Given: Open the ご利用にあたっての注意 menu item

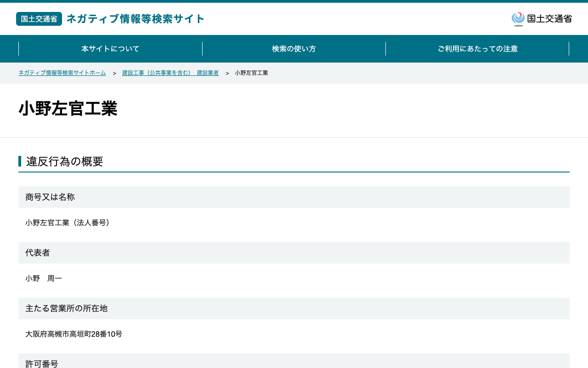Looking at the screenshot, I should pyautogui.click(x=478, y=49).
